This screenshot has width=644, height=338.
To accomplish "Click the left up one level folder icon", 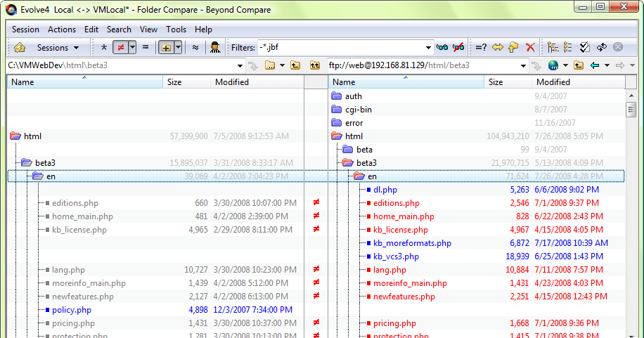I will 295,65.
